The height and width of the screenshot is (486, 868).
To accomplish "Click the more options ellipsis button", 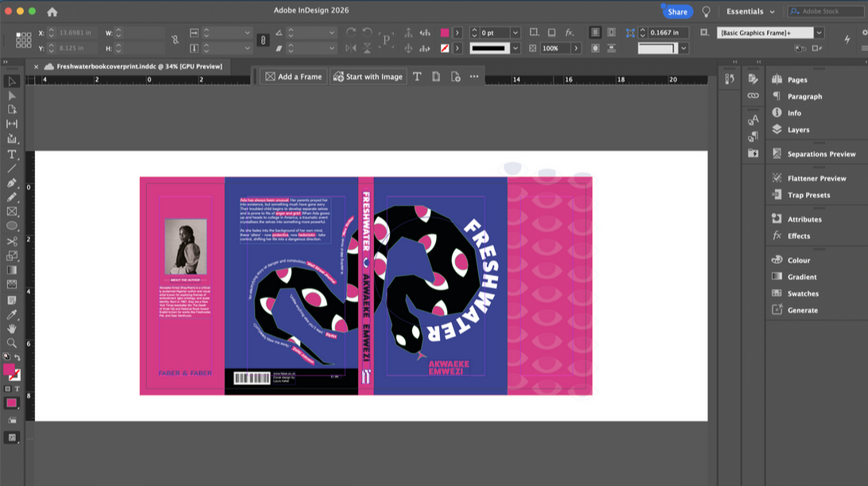I will 474,76.
